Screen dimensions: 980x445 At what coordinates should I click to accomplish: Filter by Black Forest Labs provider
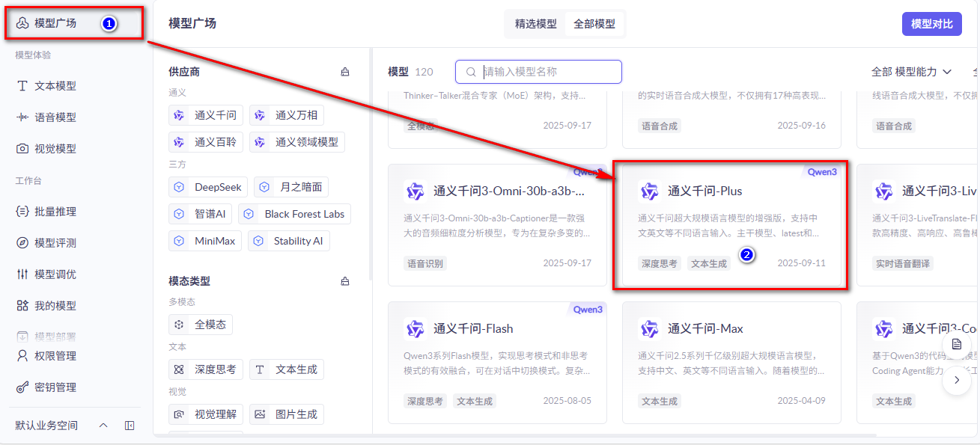[x=294, y=214]
